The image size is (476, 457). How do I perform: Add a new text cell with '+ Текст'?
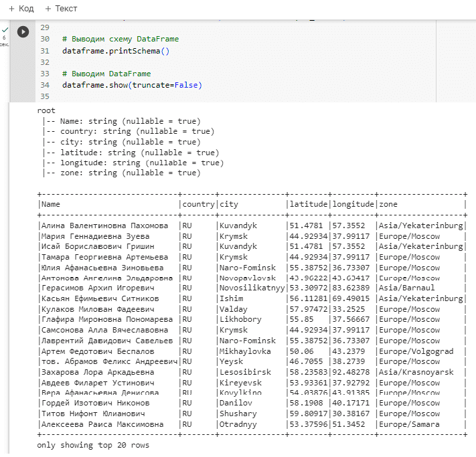(61, 9)
